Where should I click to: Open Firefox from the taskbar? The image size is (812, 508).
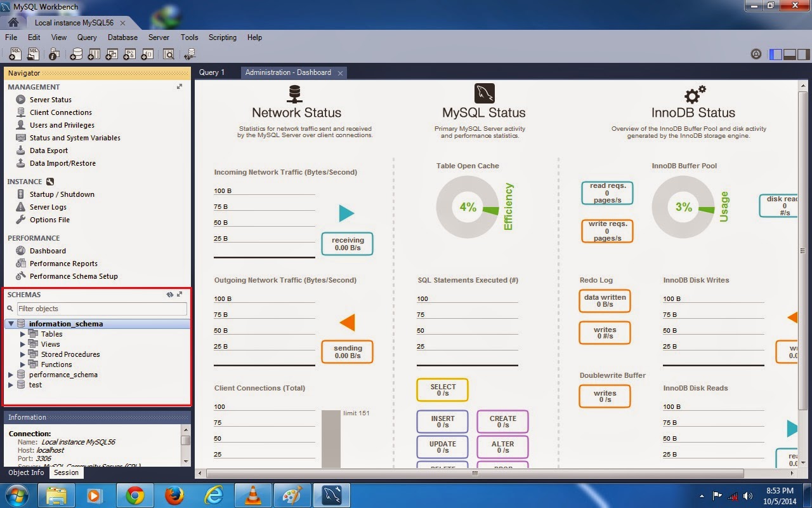(x=174, y=495)
